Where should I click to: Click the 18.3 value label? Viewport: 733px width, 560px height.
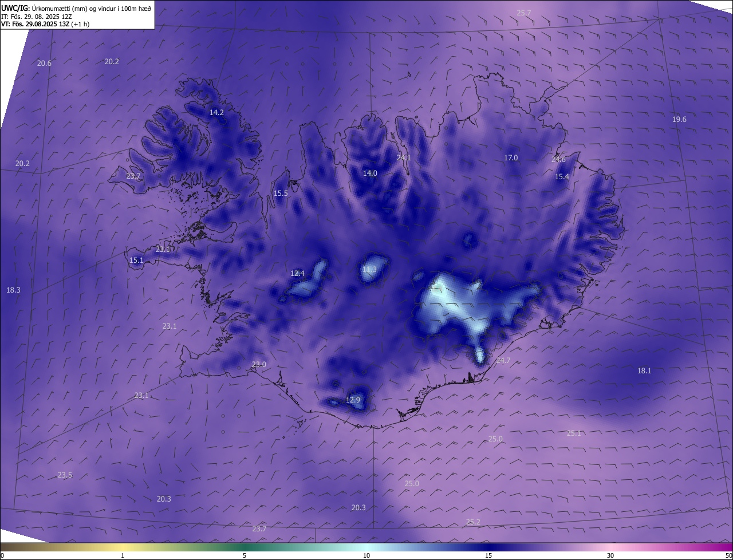point(13,290)
